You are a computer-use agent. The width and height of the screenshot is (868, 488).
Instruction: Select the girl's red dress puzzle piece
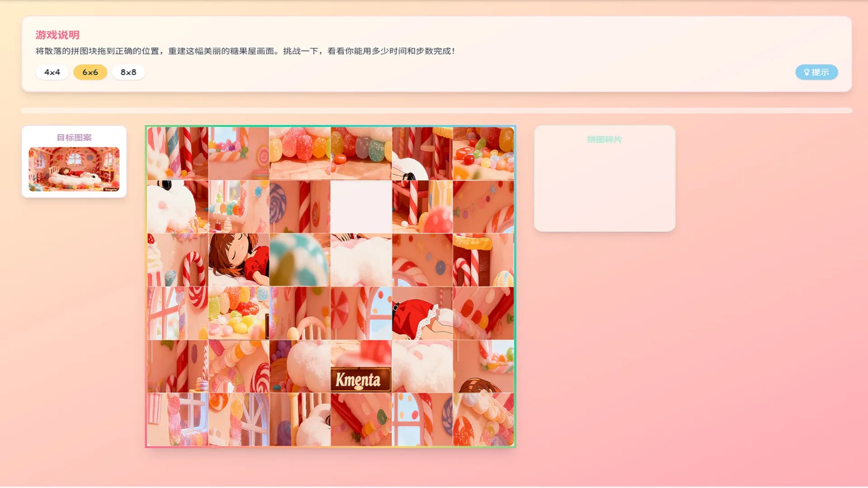coord(422,313)
